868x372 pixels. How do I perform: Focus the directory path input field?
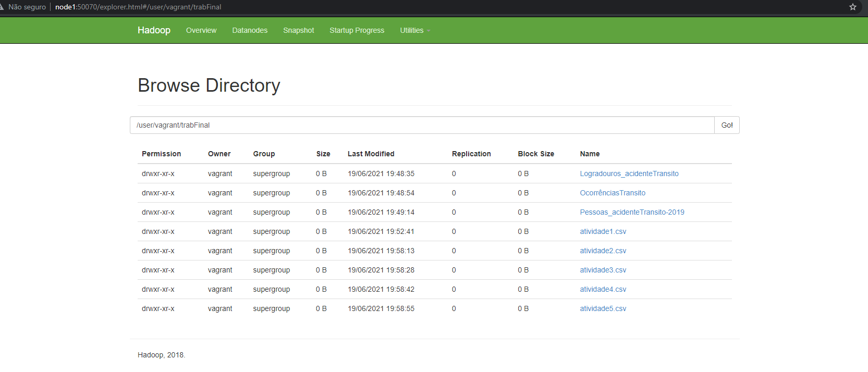click(422, 125)
